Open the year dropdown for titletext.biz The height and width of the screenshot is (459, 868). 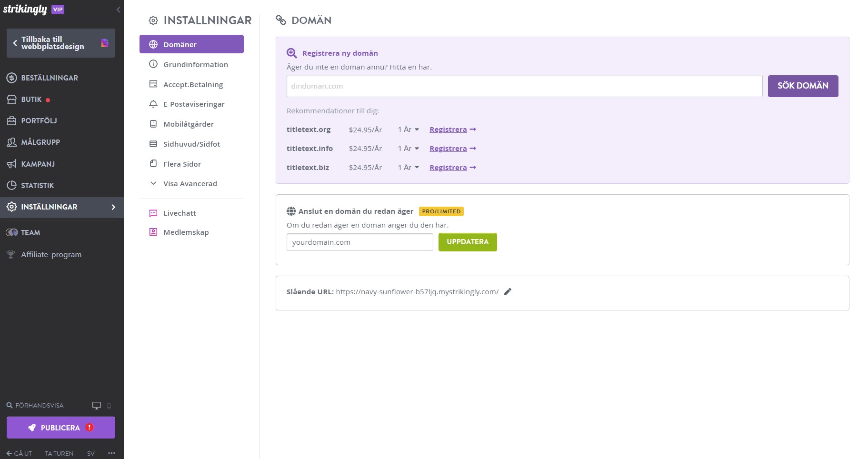click(x=409, y=168)
